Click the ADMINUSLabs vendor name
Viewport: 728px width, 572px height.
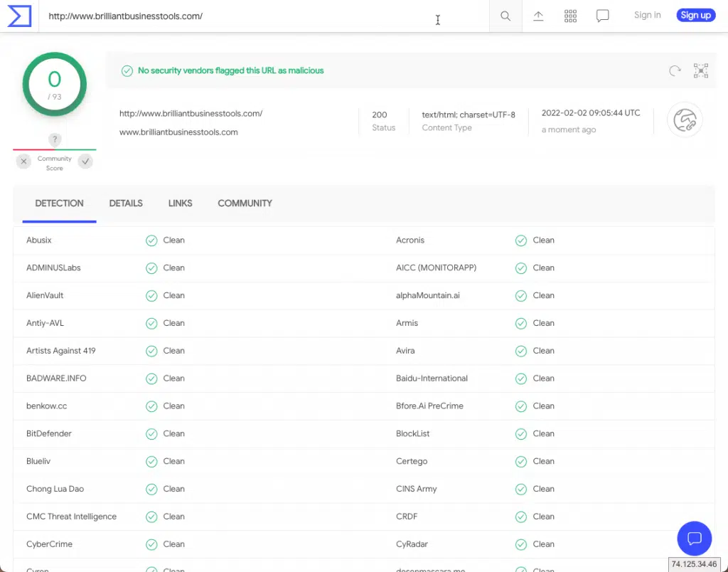coord(53,268)
